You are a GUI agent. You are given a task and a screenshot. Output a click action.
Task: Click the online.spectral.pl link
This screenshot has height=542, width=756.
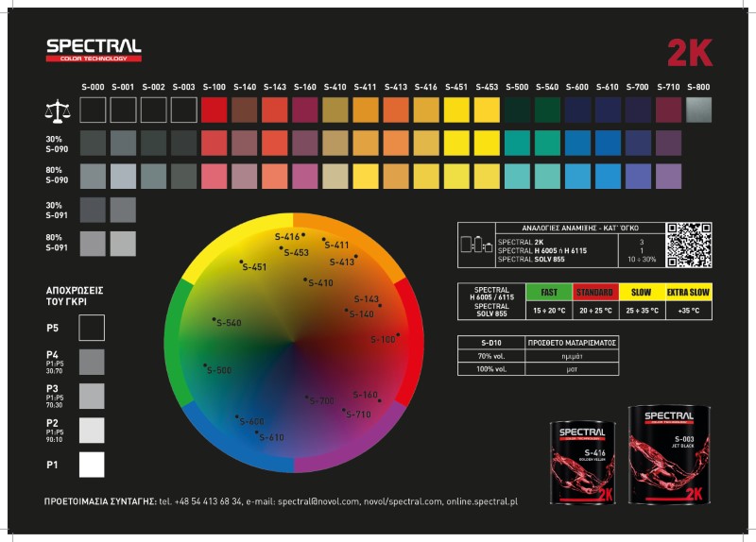pyautogui.click(x=482, y=501)
